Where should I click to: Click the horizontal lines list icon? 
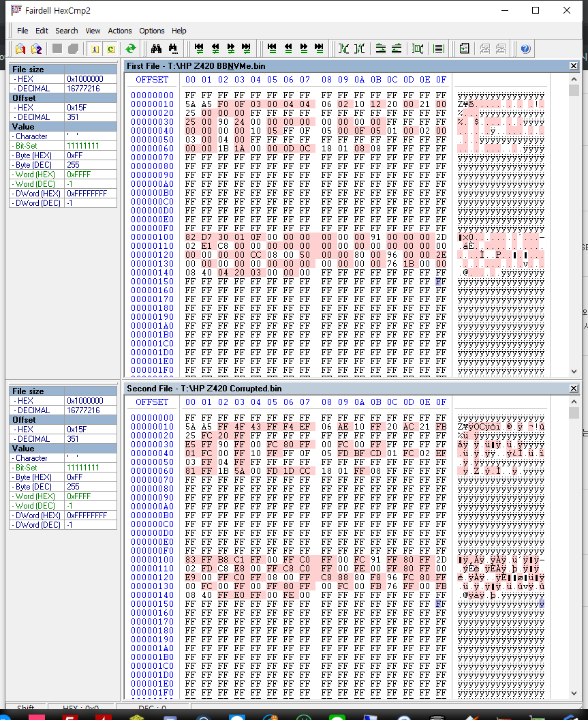[x=438, y=48]
